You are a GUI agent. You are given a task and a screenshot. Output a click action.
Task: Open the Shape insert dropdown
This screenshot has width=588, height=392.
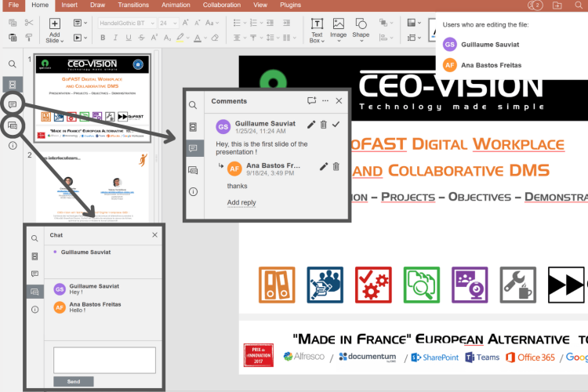click(x=361, y=30)
